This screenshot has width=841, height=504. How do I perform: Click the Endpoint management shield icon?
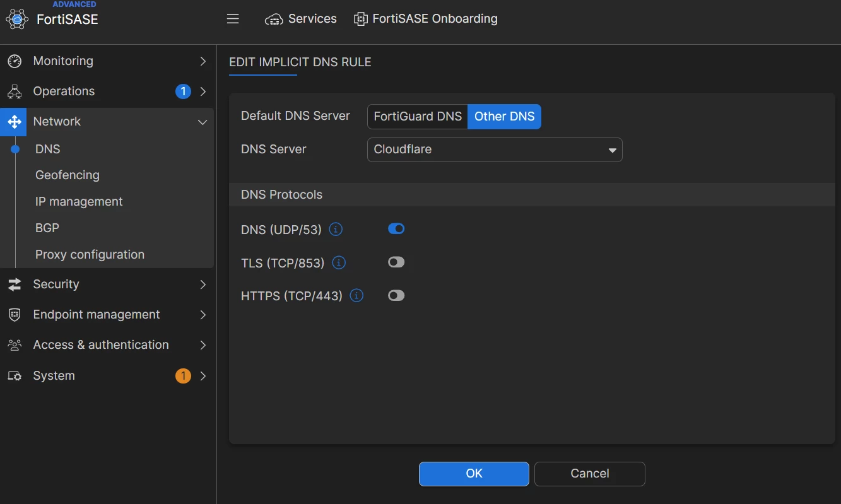(x=15, y=315)
